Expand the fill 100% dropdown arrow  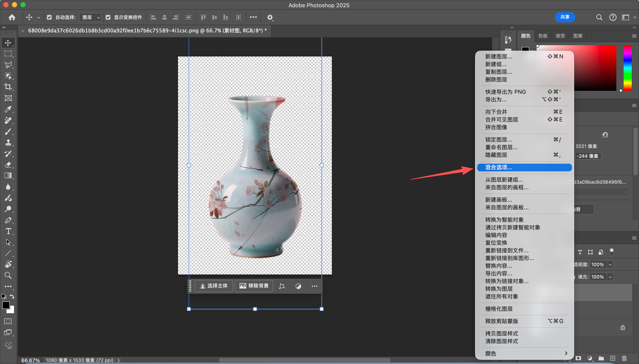(610, 277)
